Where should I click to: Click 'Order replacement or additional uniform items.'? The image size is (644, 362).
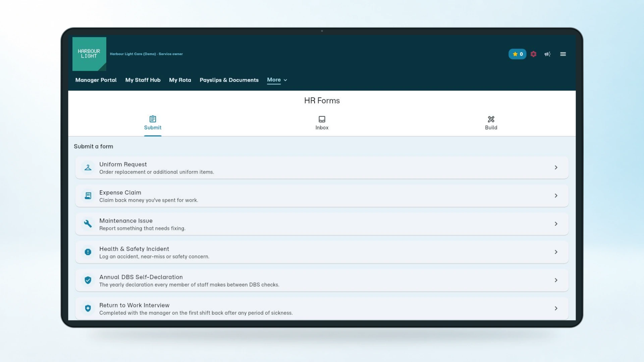click(157, 172)
